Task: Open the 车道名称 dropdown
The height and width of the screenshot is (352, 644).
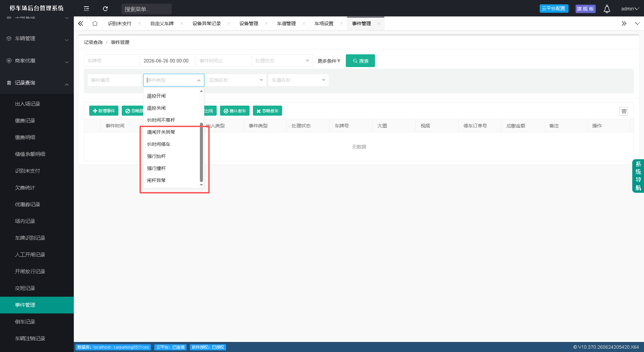Action: pyautogui.click(x=298, y=80)
